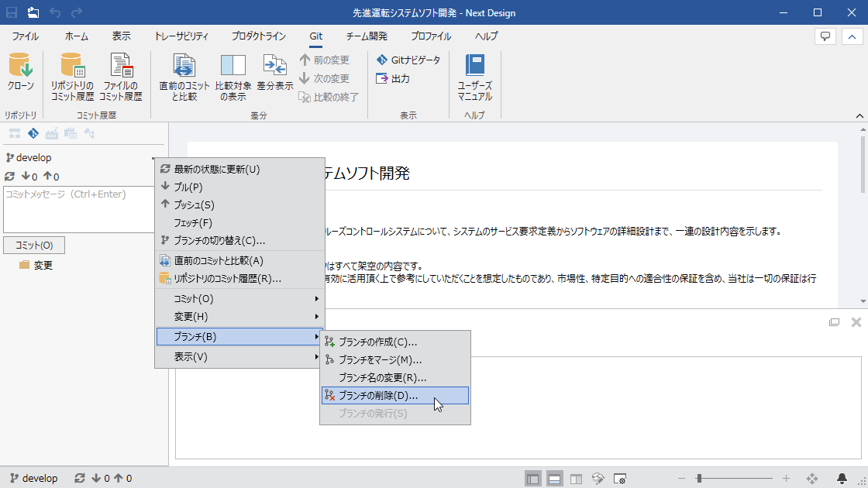Toggle the sub-editor settings status icon
868x488 pixels.
click(620, 479)
